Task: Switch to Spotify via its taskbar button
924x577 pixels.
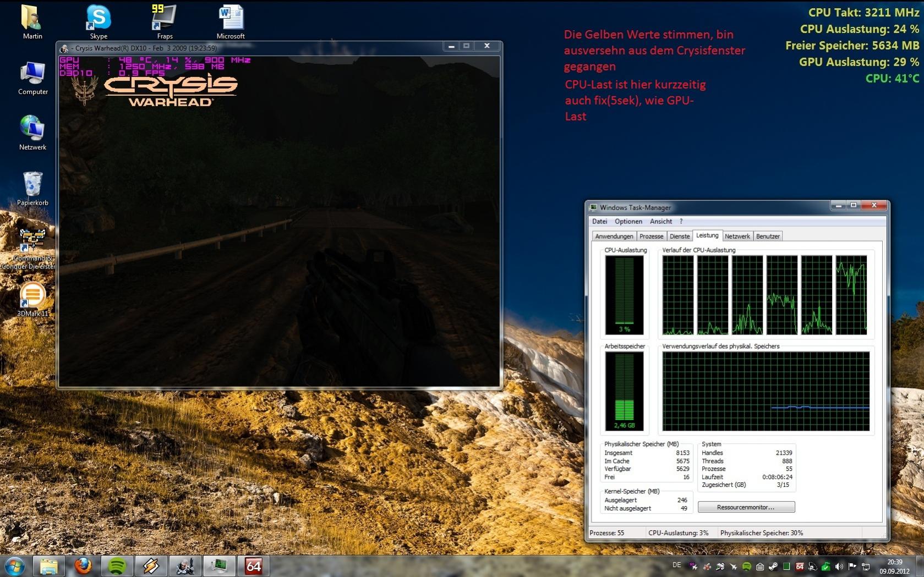Action: [117, 566]
